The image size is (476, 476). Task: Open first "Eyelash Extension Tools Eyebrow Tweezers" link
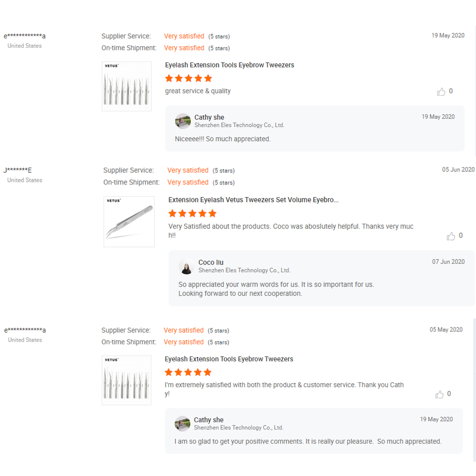click(x=229, y=65)
